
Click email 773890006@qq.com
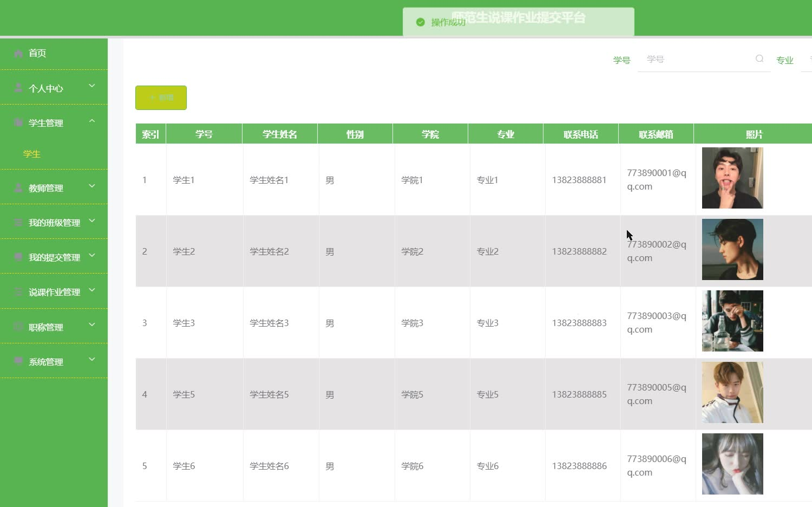click(657, 465)
